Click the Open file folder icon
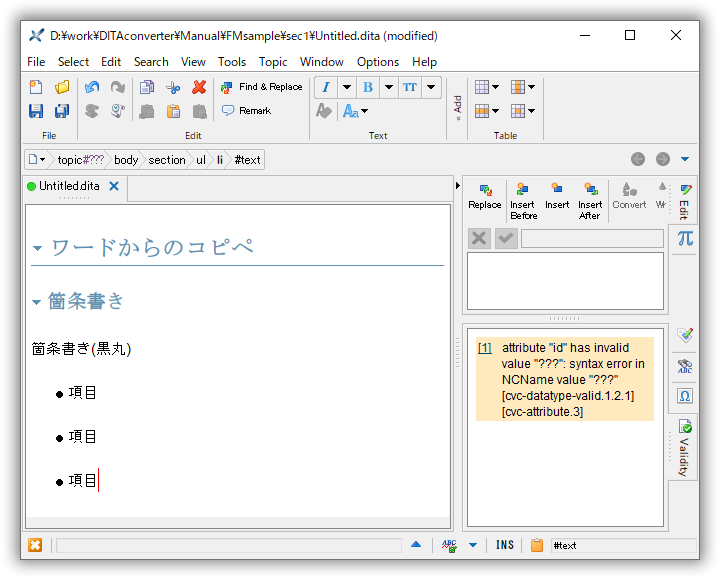Screen dimensions: 720x580 [x=62, y=87]
